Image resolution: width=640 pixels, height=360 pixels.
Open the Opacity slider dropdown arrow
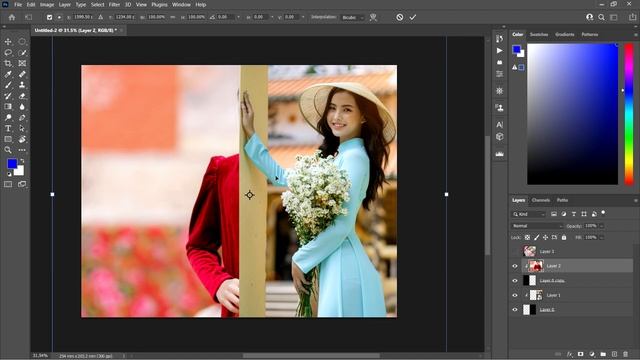[x=602, y=226]
